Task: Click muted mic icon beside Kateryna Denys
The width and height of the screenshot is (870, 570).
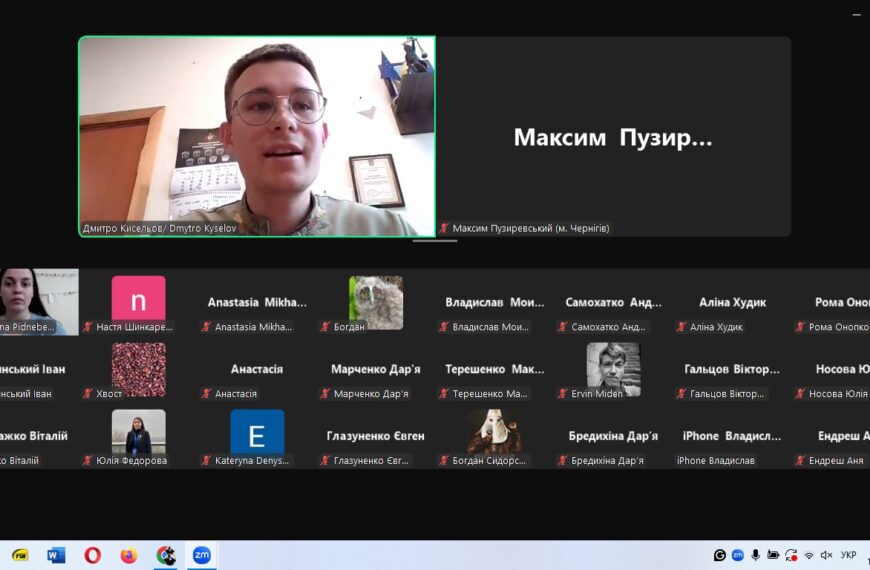Action: (206, 460)
